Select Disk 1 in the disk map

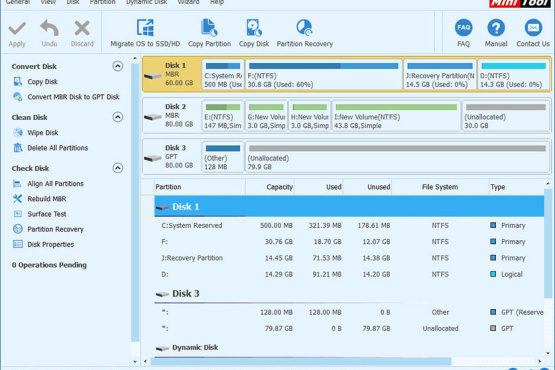(172, 74)
